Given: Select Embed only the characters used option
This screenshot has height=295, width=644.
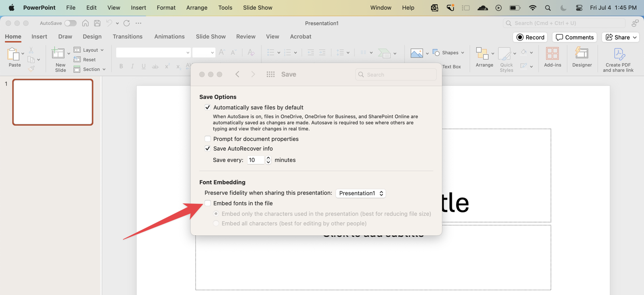Looking at the screenshot, I should 216,214.
